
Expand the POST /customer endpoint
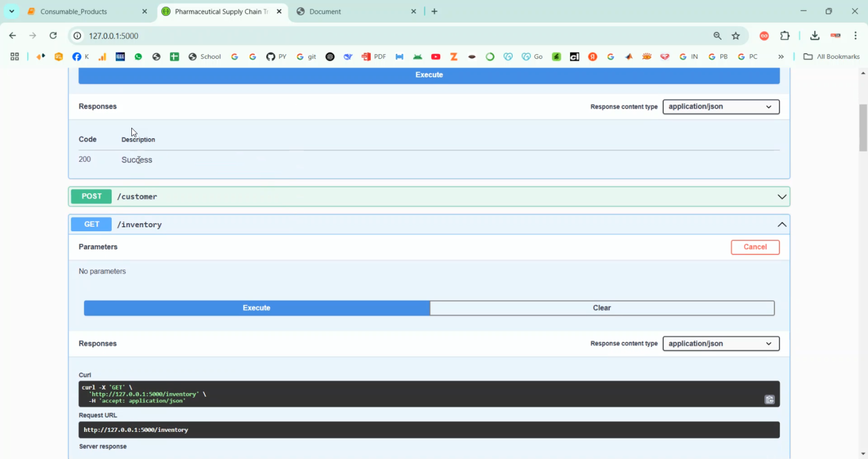click(x=429, y=197)
